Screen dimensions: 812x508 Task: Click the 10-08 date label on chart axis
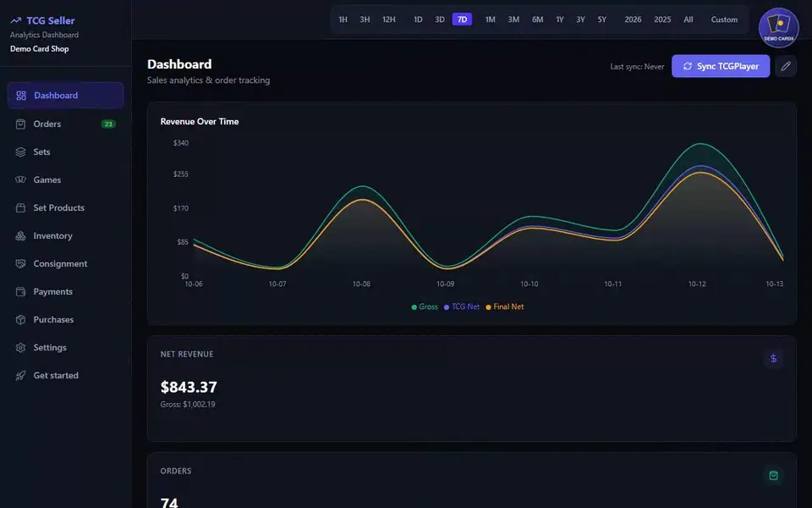click(x=361, y=284)
